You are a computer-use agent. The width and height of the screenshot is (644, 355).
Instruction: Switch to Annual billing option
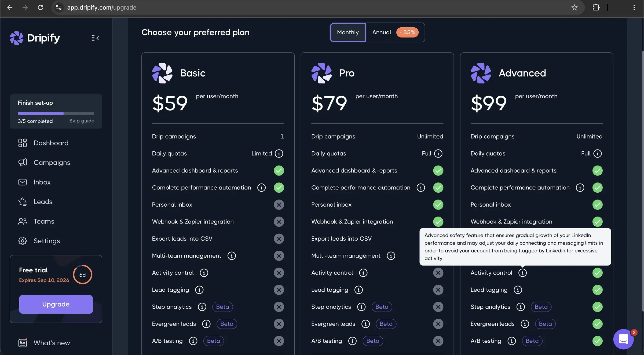pos(381,32)
